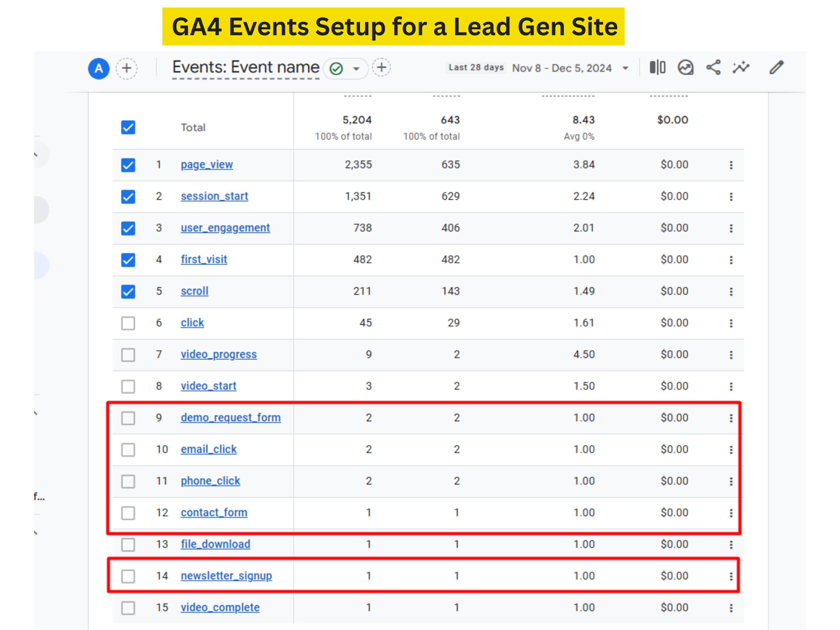Click the blue A avatar circle
The image size is (840, 630).
click(x=99, y=69)
